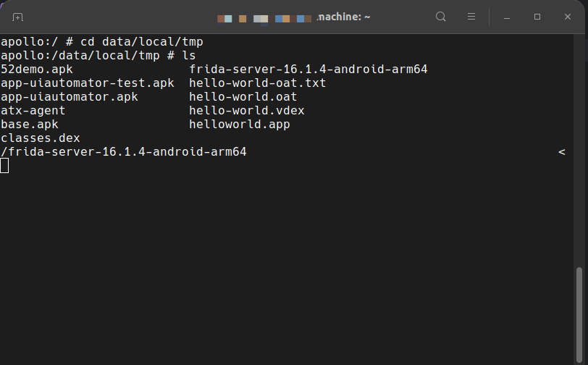Image resolution: width=588 pixels, height=365 pixels.
Task: Click app-uiautomator-test.apk in the listing
Action: click(88, 83)
